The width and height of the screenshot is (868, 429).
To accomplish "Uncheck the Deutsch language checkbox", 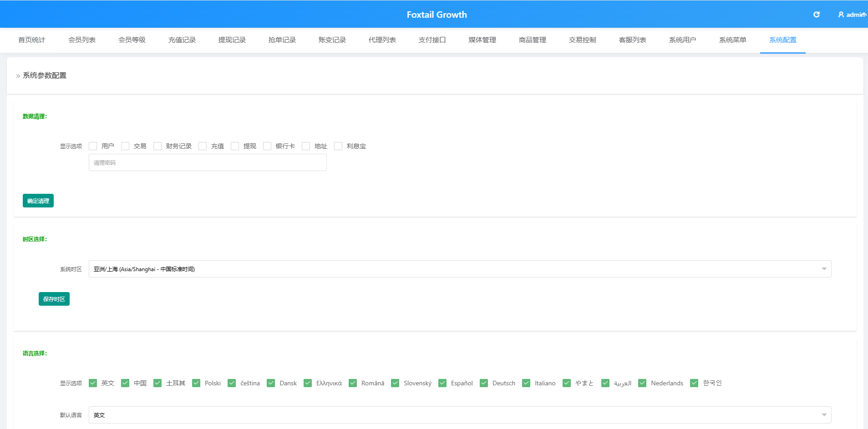I will [484, 383].
